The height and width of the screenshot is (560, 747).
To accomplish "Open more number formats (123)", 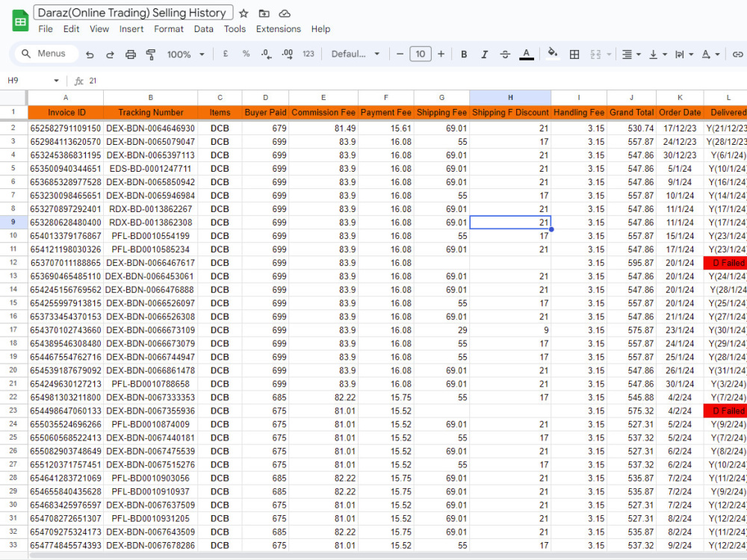I will (309, 54).
